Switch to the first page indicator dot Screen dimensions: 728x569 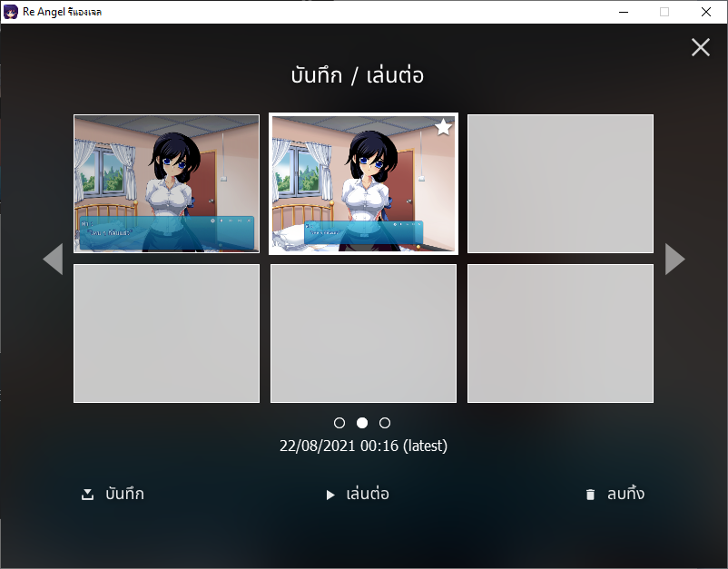tap(339, 423)
